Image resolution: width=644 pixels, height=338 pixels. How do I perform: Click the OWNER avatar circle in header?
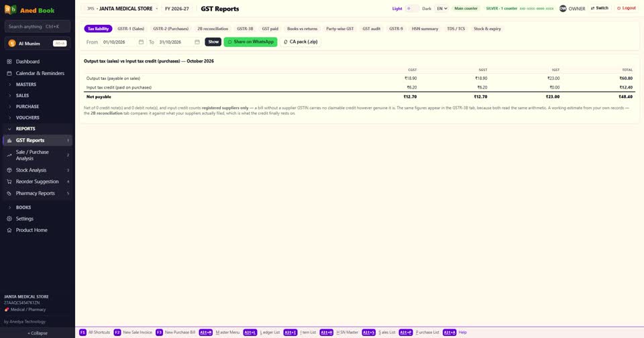563,8
